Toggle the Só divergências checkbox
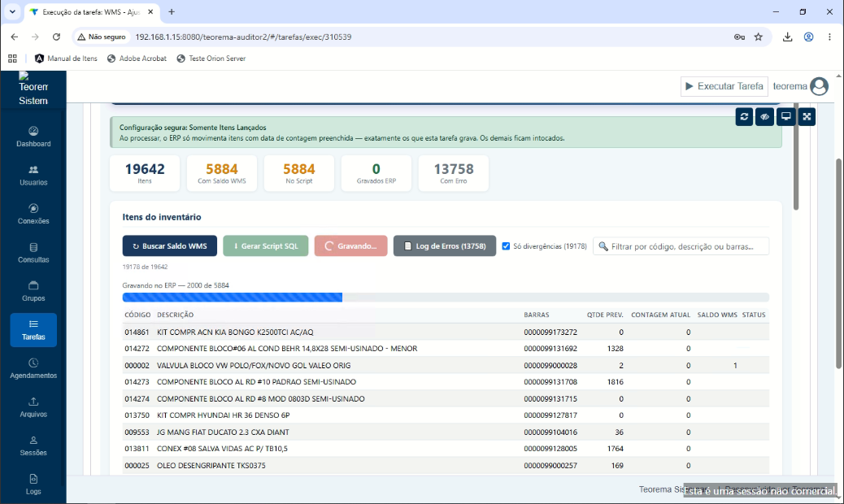The height and width of the screenshot is (504, 844). pyautogui.click(x=506, y=245)
